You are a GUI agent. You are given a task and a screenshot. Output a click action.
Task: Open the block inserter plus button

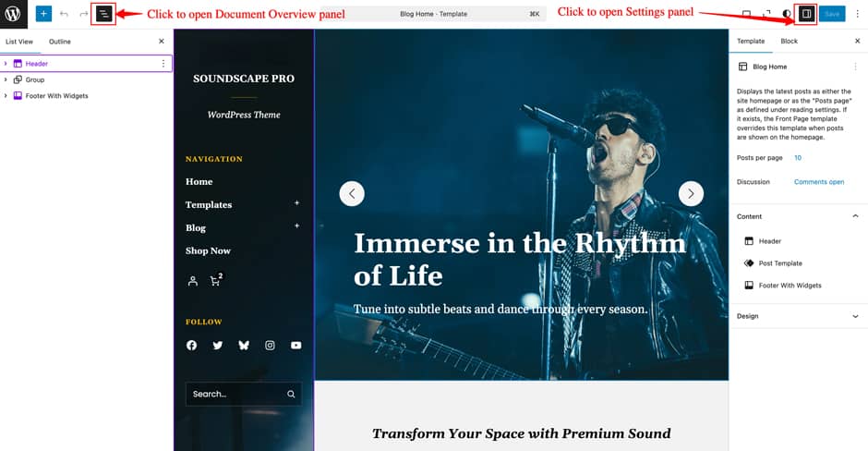tap(43, 14)
